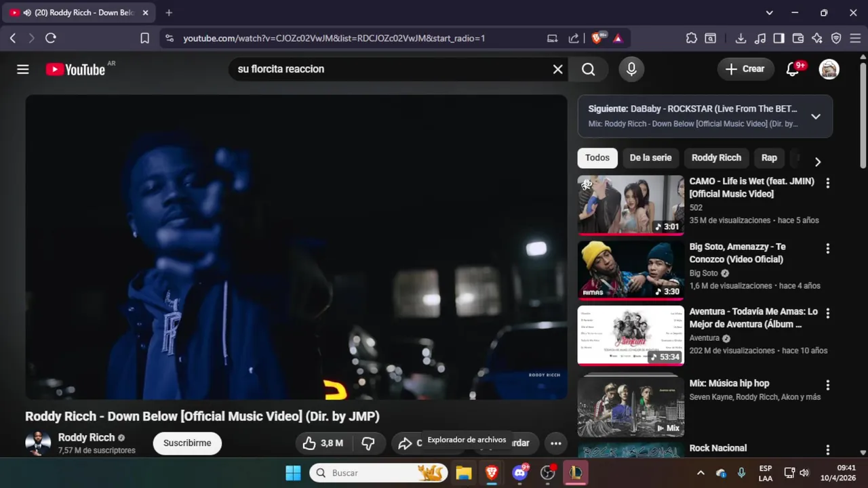Click the magnifying glass search button
This screenshot has height=488, width=868.
point(588,69)
